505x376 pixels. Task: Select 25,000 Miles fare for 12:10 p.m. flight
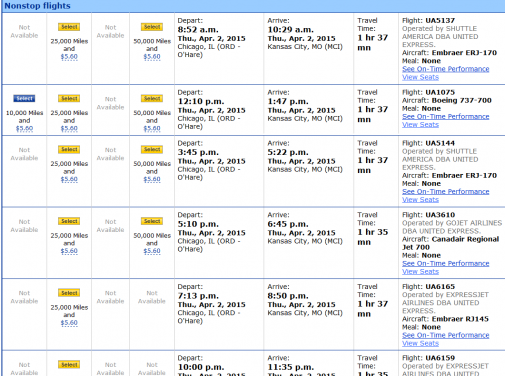point(69,98)
